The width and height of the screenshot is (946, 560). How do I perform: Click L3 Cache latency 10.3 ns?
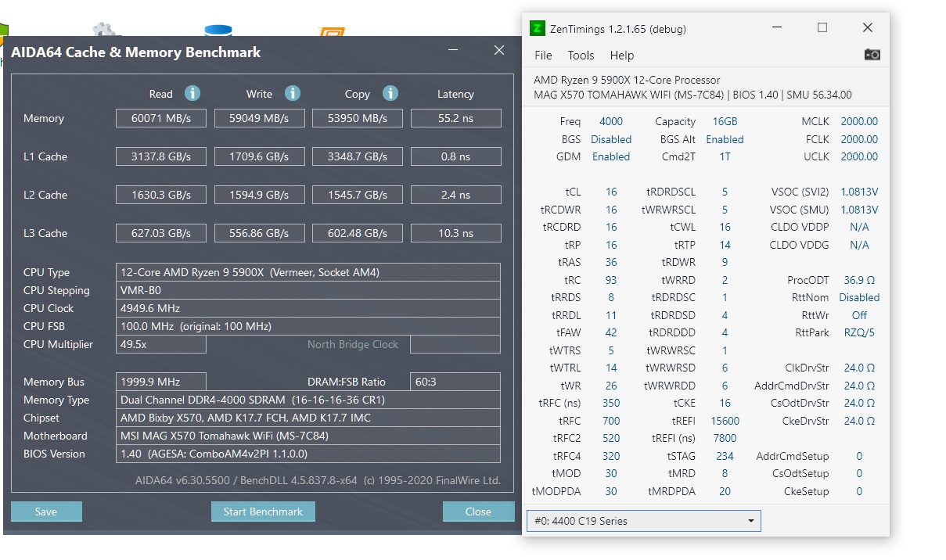[x=455, y=233]
